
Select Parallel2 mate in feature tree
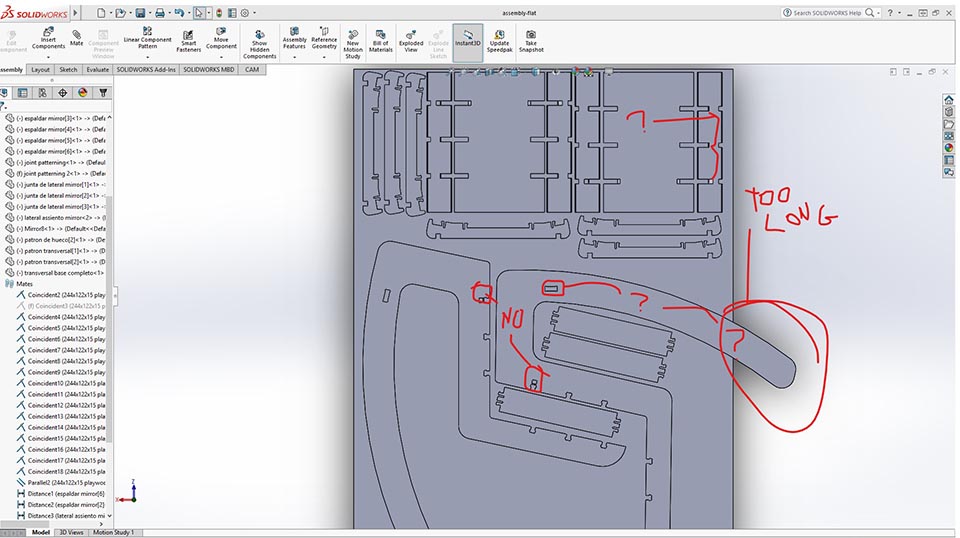pyautogui.click(x=61, y=482)
